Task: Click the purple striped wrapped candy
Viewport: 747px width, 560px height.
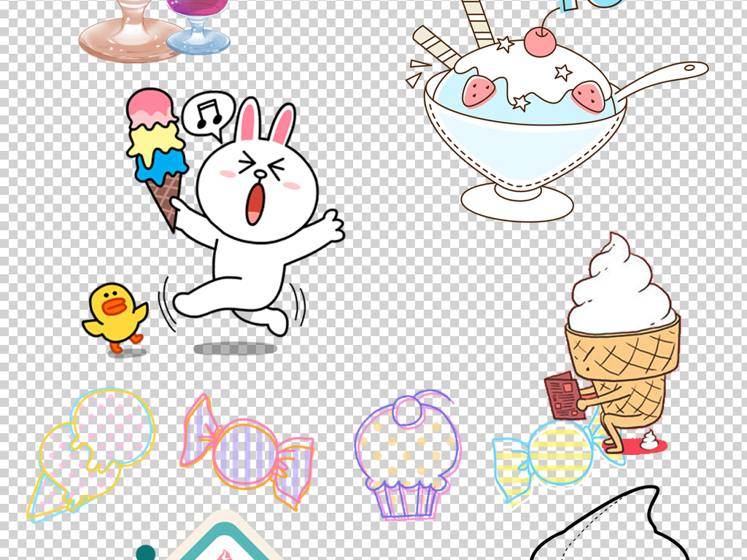Action: click(x=247, y=452)
